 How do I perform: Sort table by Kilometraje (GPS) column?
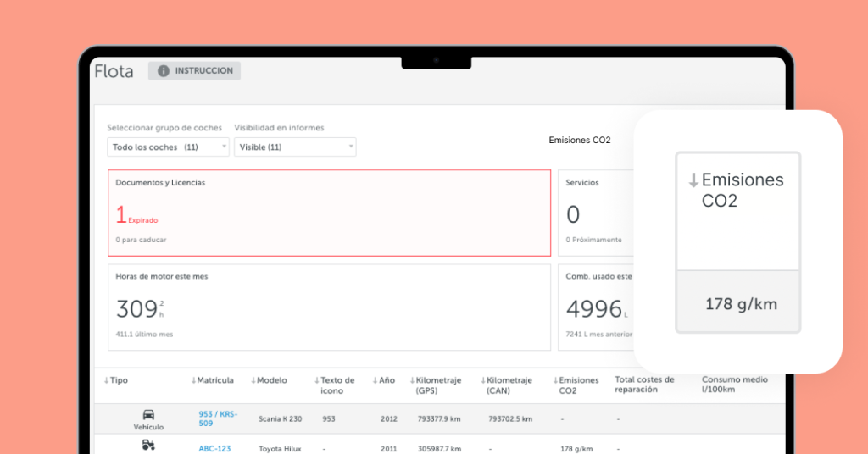click(438, 385)
